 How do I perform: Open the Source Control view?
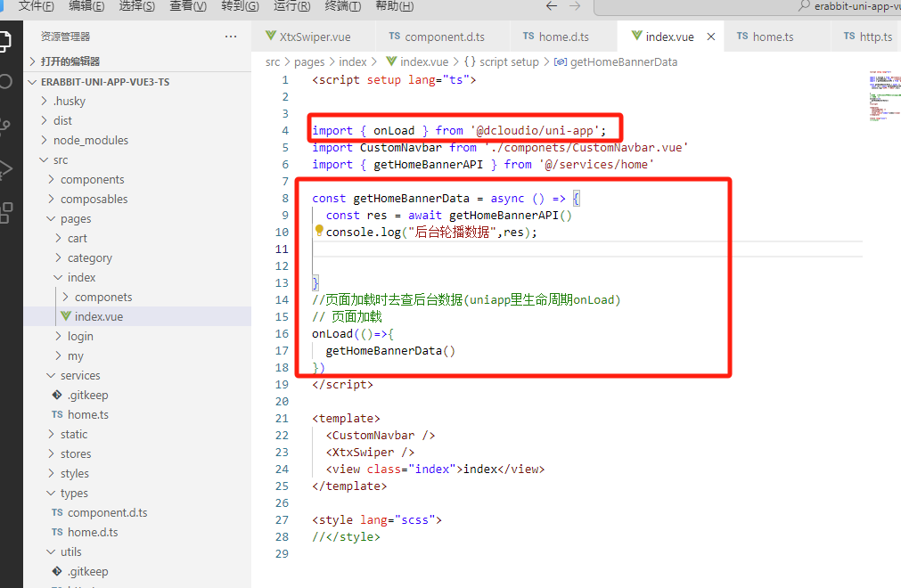coord(4,125)
